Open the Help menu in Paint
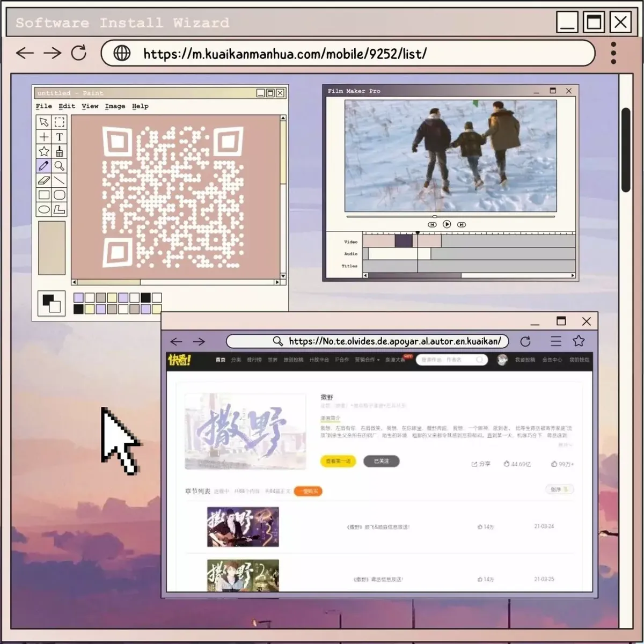The width and height of the screenshot is (644, 644). [x=140, y=106]
